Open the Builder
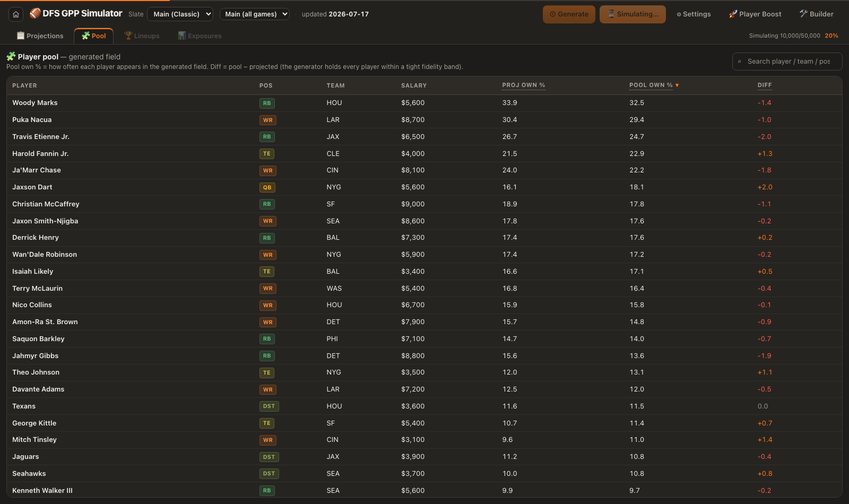This screenshot has width=849, height=504. click(x=817, y=14)
